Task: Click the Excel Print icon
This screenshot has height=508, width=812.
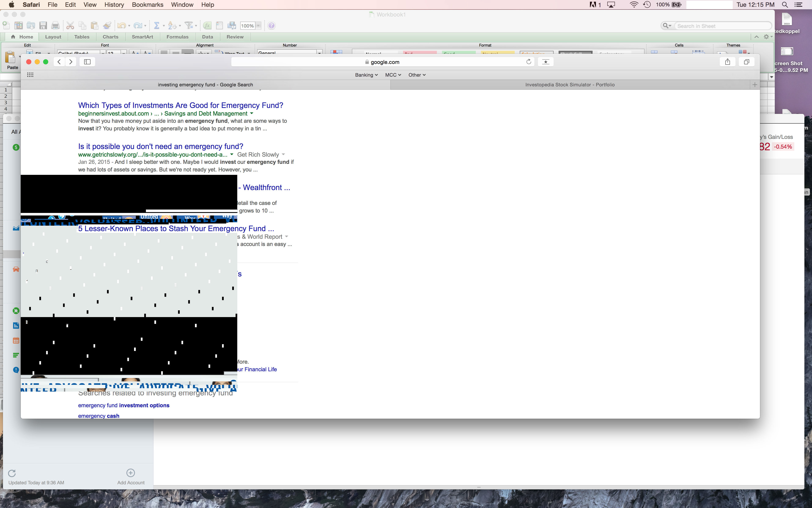Action: click(55, 25)
